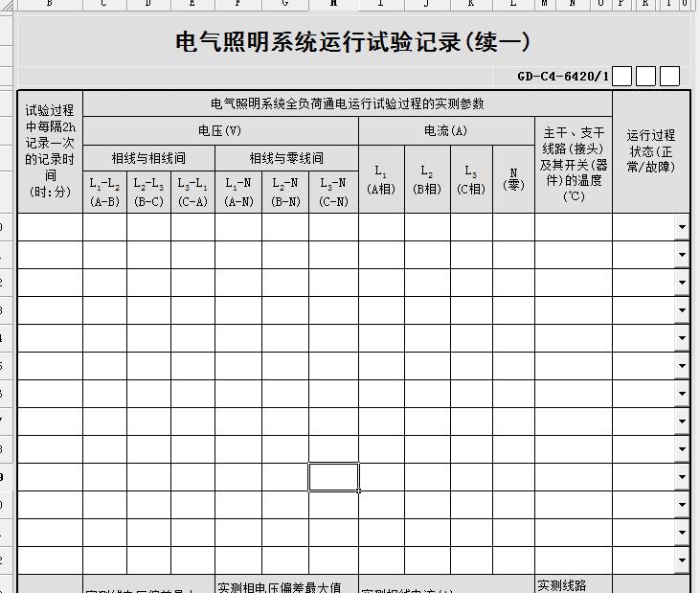Image resolution: width=700 pixels, height=593 pixels.
Task: Click the Select All corner of the sheet
Action: [7, 5]
